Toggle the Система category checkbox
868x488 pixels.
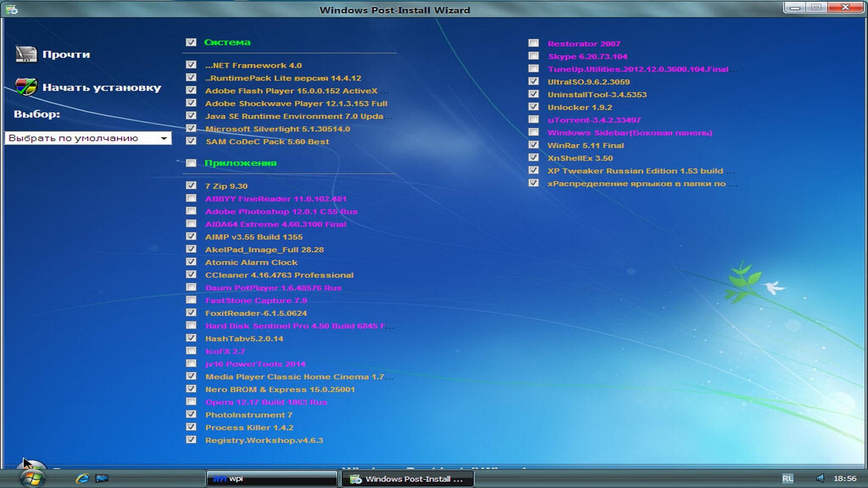(x=191, y=42)
